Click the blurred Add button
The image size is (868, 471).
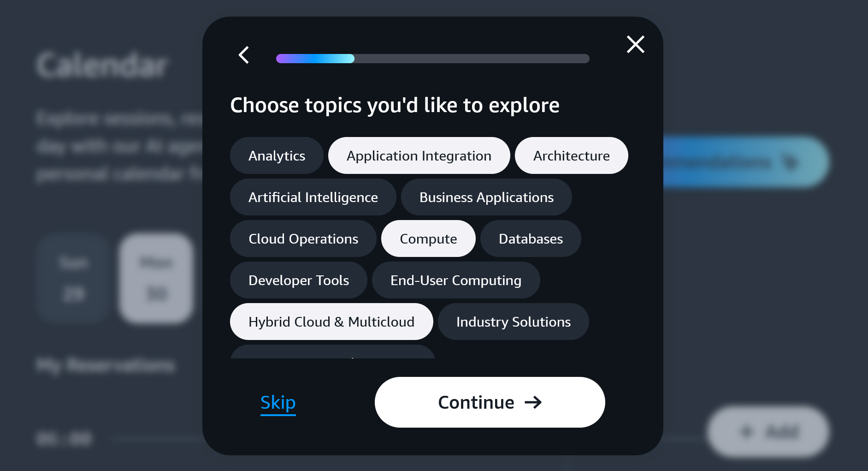point(768,432)
